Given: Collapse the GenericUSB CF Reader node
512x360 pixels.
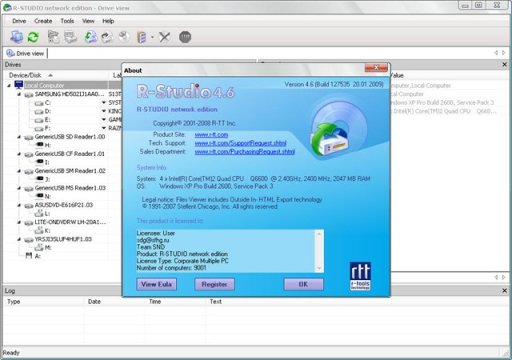Looking at the screenshot, I should tap(19, 154).
